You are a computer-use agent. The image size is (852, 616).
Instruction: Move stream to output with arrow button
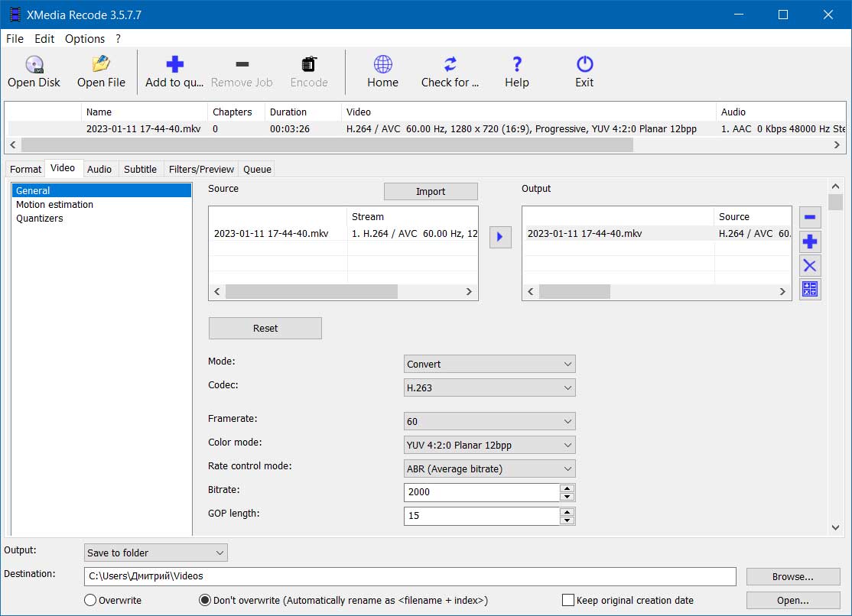tap(500, 237)
